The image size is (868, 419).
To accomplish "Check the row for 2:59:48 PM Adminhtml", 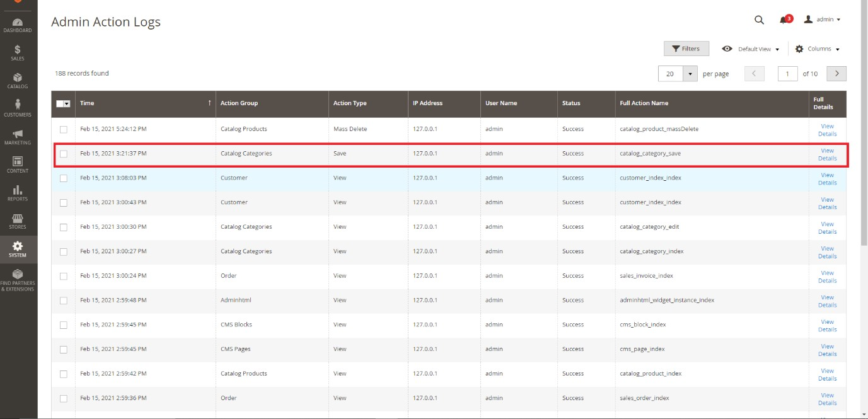I will pos(63,301).
